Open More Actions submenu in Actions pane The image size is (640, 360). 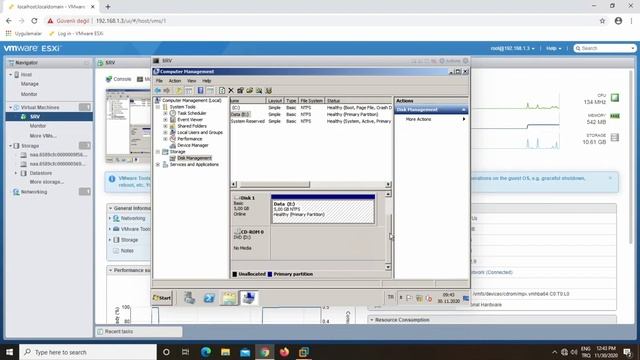[431, 119]
